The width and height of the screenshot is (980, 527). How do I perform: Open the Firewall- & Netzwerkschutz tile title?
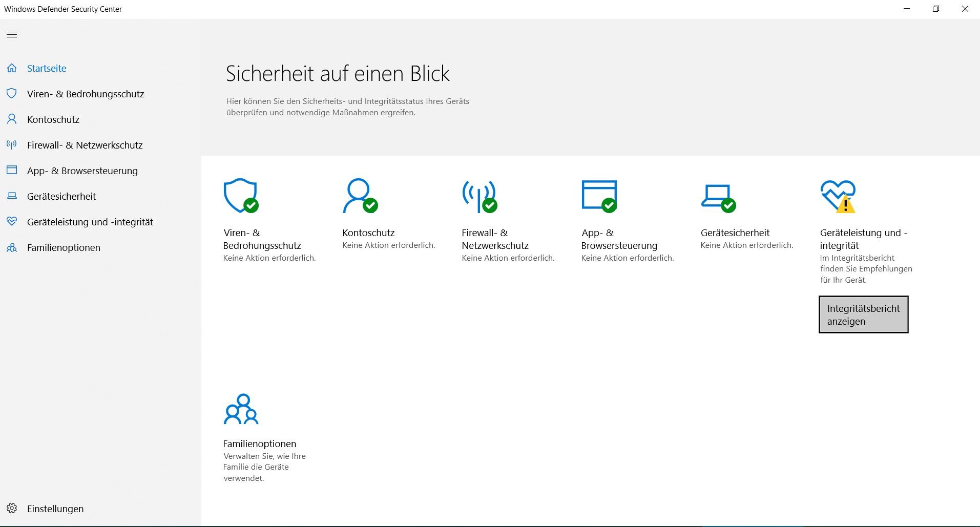tap(495, 239)
